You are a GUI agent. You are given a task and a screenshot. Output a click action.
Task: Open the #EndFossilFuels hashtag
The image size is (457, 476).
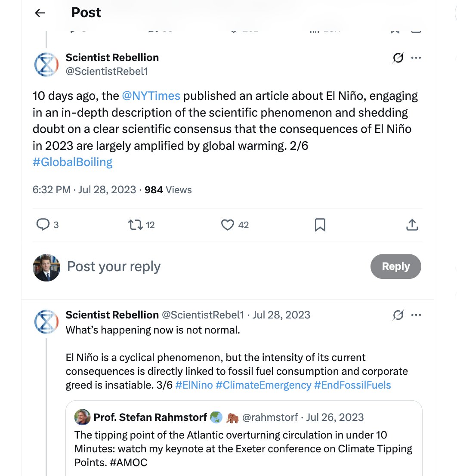[352, 385]
